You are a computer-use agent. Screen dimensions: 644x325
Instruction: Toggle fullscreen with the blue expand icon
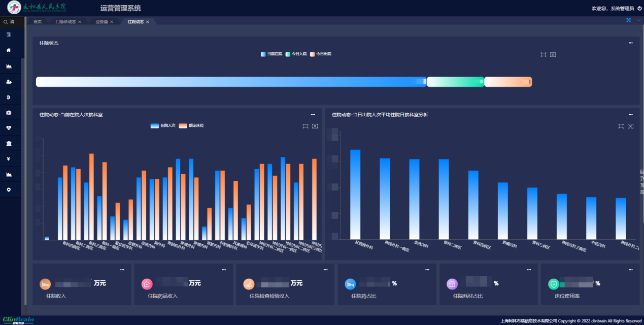(x=628, y=20)
